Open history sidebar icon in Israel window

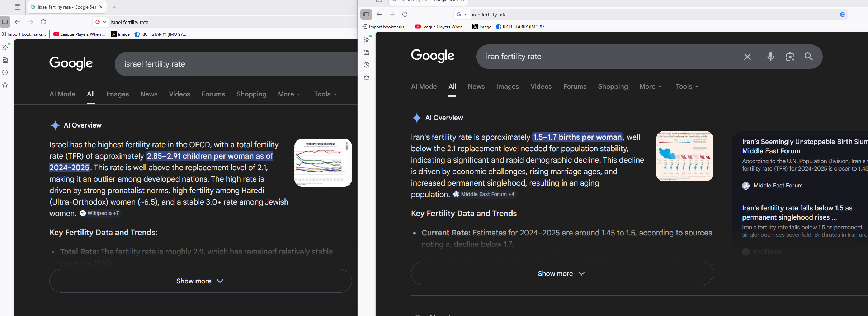point(5,72)
